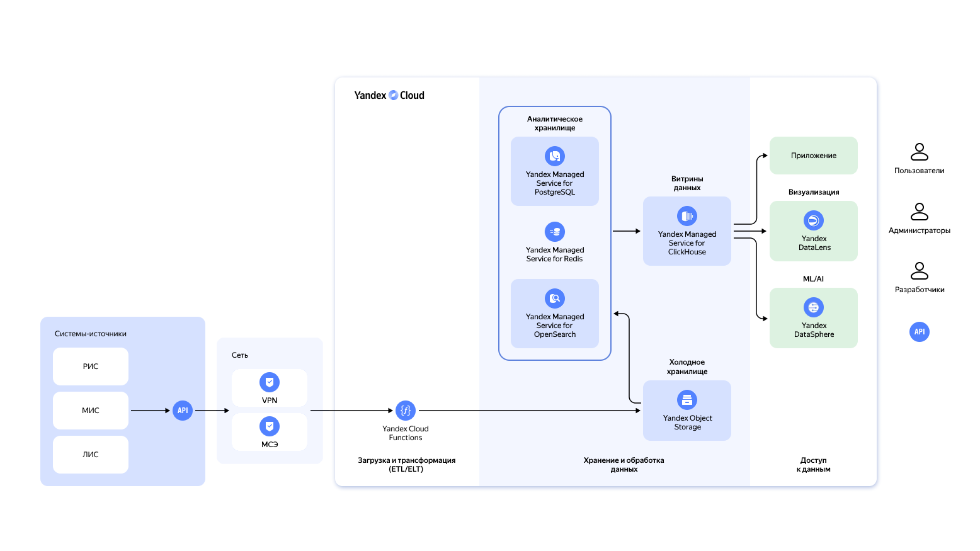Click the Yandex Managed Service for Redis label
Screen dimensions: 980x551
555,254
